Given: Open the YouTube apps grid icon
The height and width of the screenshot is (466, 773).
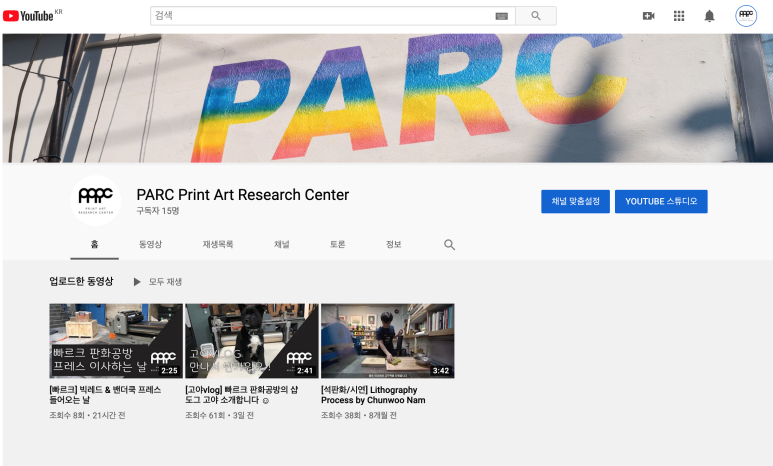Looking at the screenshot, I should coord(679,16).
